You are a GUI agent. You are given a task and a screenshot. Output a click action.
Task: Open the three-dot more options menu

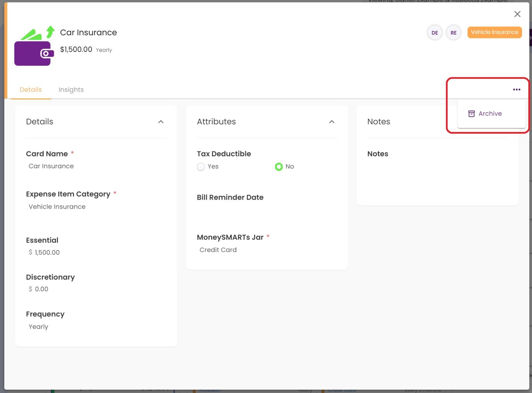(x=516, y=89)
